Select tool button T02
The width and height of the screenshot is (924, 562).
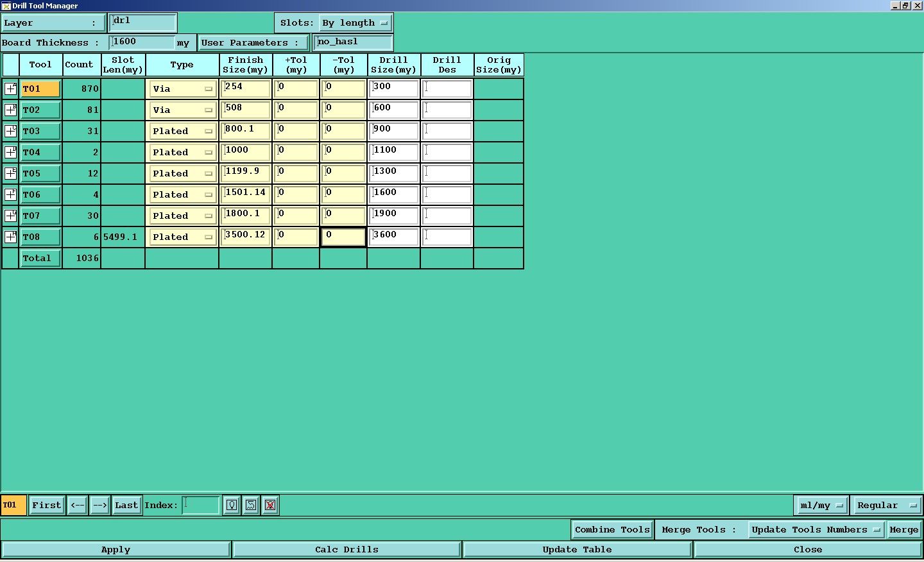point(40,110)
